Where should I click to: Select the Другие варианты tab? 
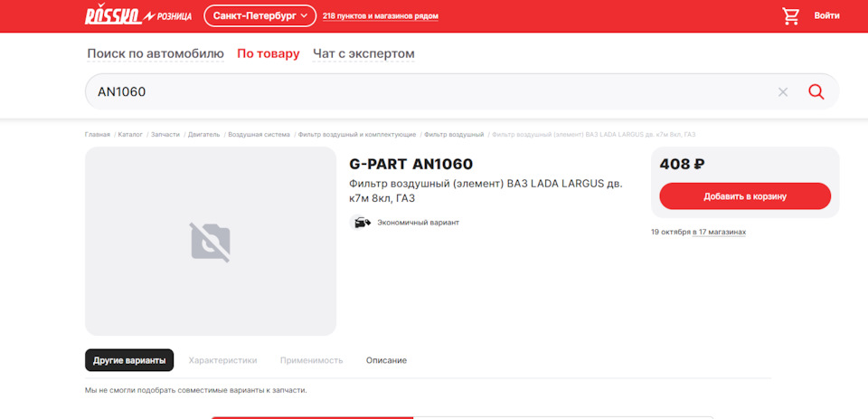(129, 360)
